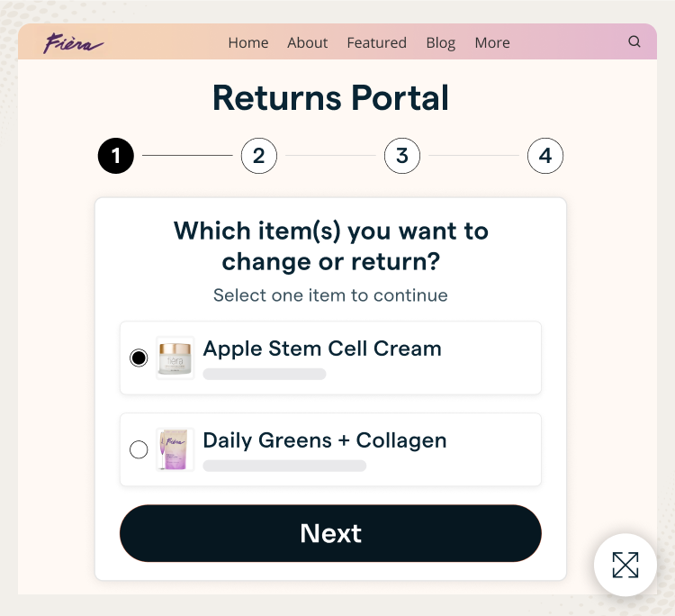Screen dimensions: 675x616
Task: Go to step 1 circle
Action: 115,156
